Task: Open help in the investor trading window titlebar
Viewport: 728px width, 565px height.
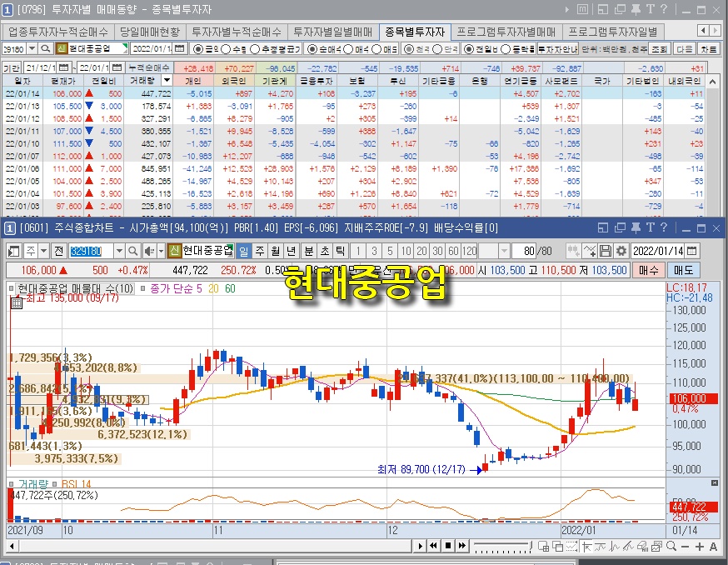Action: tap(664, 9)
